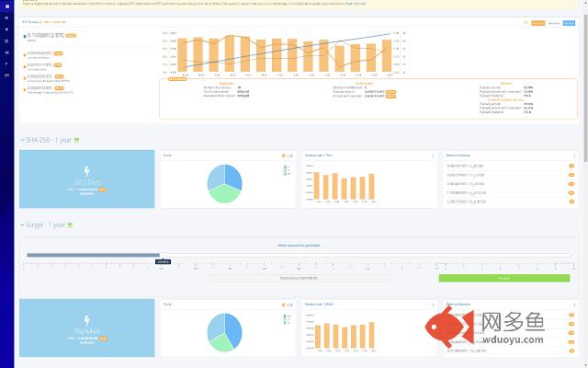Open menu of Scrypt Revenue per MH/s panel

tap(433, 305)
